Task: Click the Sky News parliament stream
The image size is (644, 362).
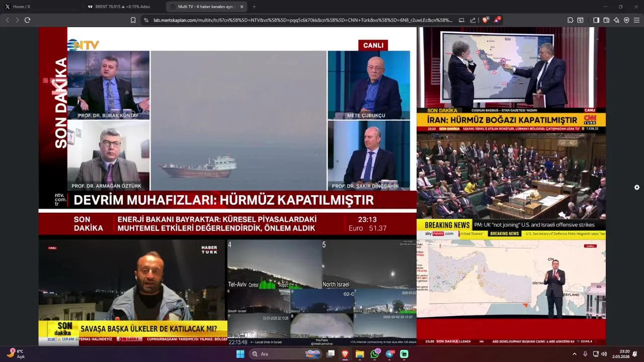Action: (511, 186)
